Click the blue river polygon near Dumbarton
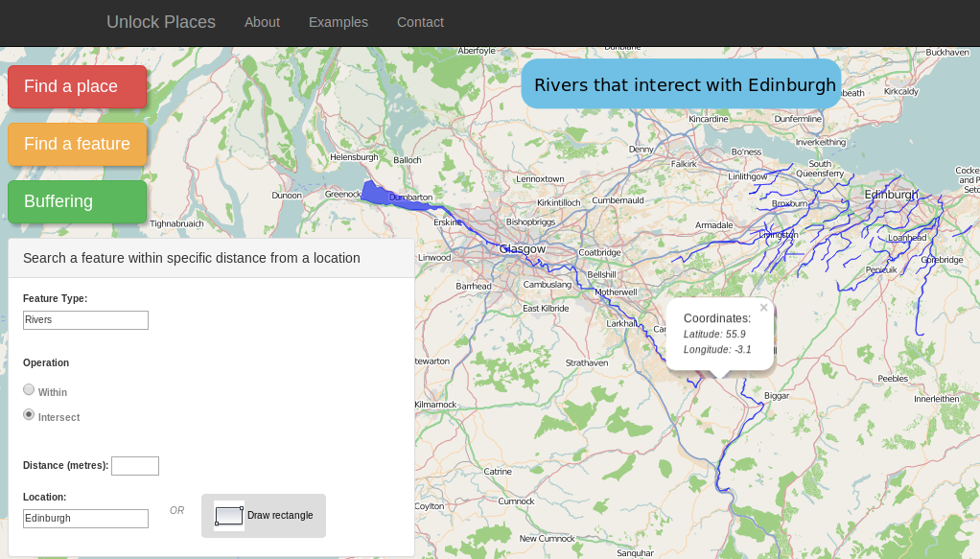980x559 pixels. click(388, 196)
